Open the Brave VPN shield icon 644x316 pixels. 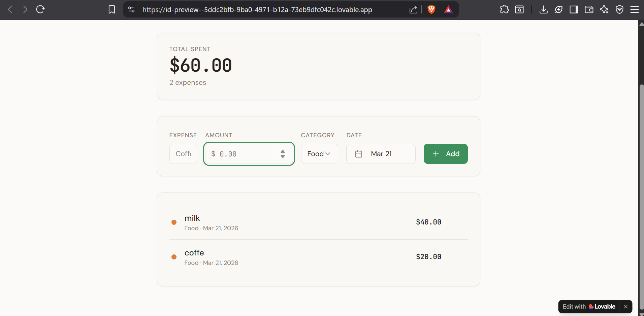pyautogui.click(x=620, y=9)
